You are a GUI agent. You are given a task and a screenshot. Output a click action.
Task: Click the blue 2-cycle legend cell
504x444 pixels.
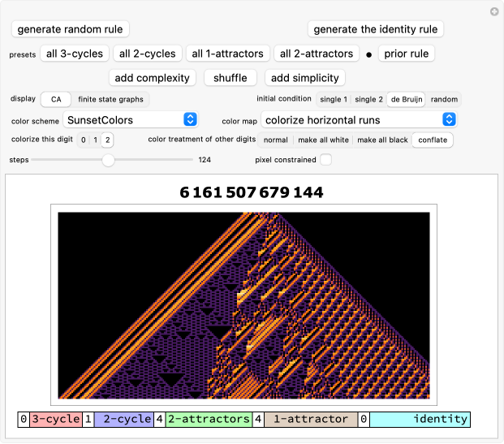click(x=123, y=420)
